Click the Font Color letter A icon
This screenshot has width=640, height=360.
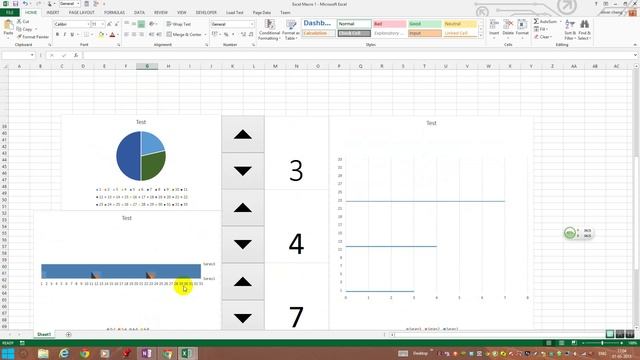click(x=112, y=35)
